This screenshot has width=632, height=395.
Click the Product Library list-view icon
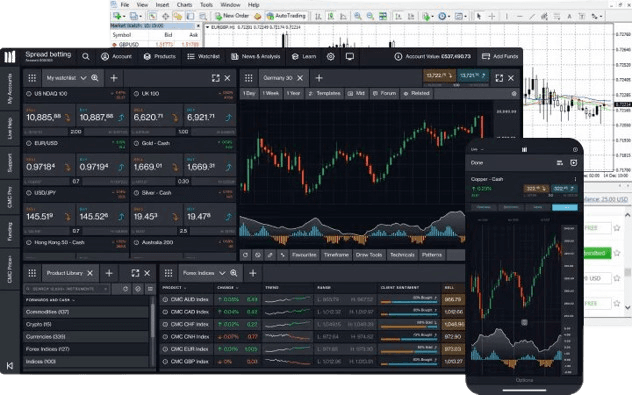pyautogui.click(x=150, y=289)
